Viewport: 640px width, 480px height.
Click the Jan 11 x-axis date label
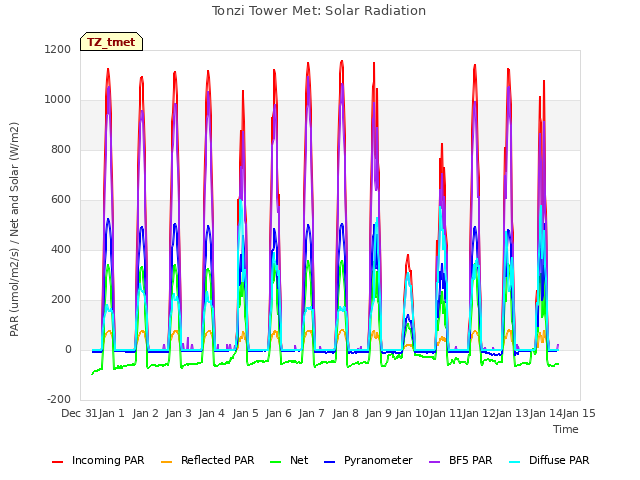(x=446, y=413)
